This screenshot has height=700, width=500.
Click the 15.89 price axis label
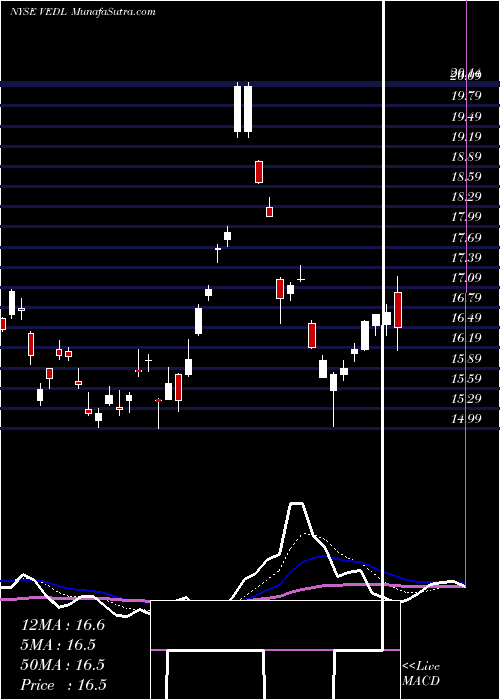point(466,358)
